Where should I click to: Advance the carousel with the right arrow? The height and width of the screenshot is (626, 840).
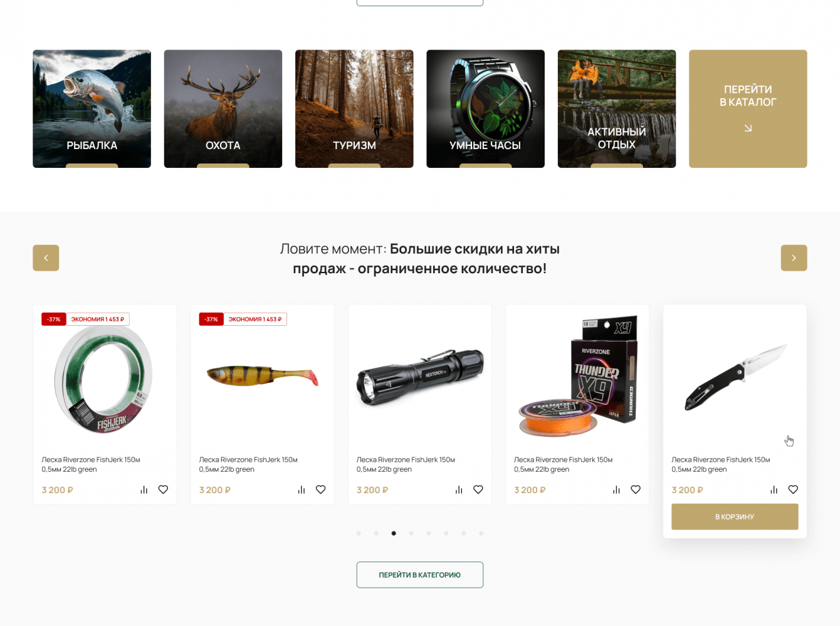[794, 258]
